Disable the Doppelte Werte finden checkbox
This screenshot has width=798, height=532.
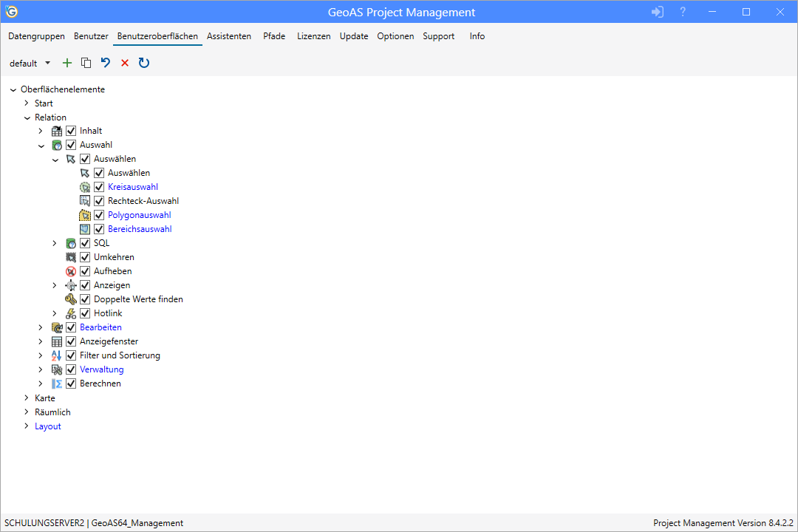point(85,299)
